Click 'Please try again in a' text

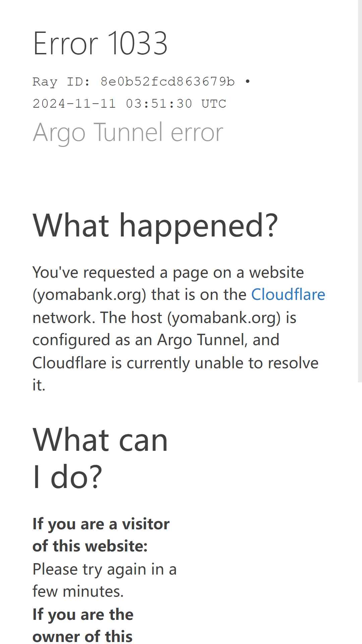(105, 569)
